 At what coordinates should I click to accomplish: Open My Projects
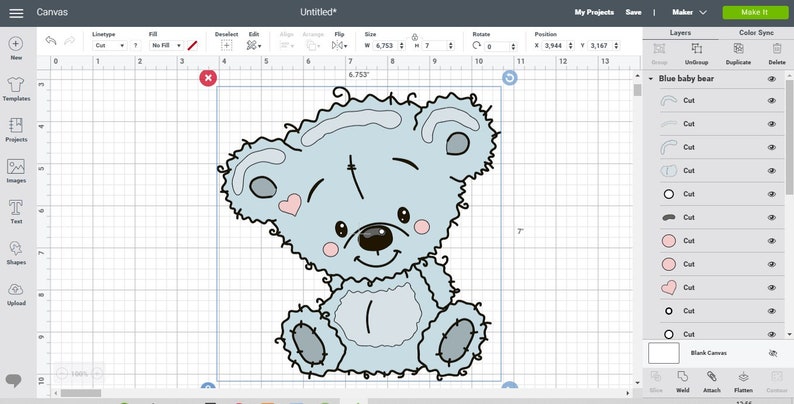click(594, 12)
